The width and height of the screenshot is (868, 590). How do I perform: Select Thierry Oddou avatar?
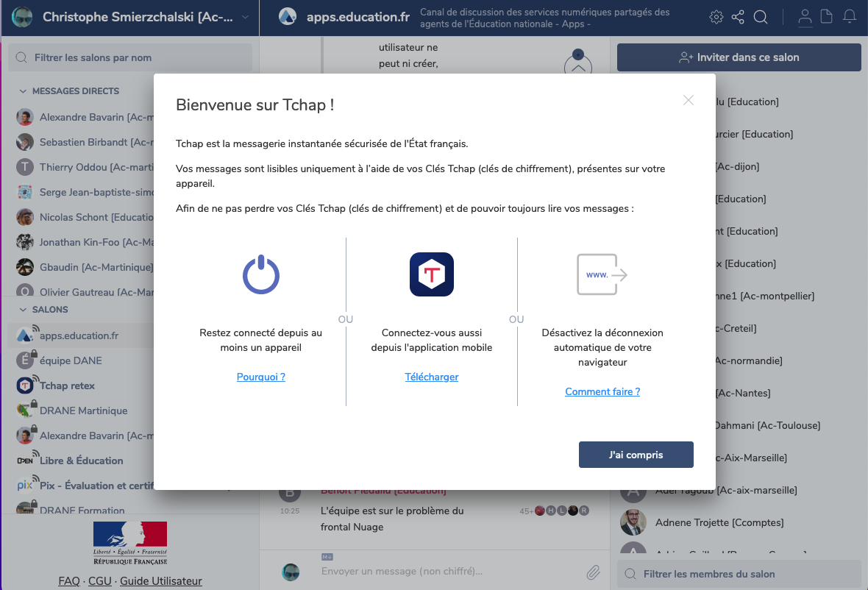(x=25, y=167)
